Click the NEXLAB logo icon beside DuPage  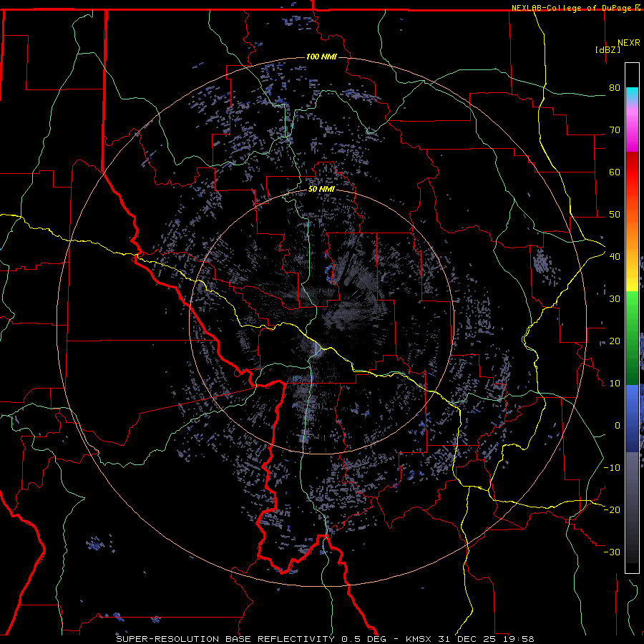pos(638,7)
